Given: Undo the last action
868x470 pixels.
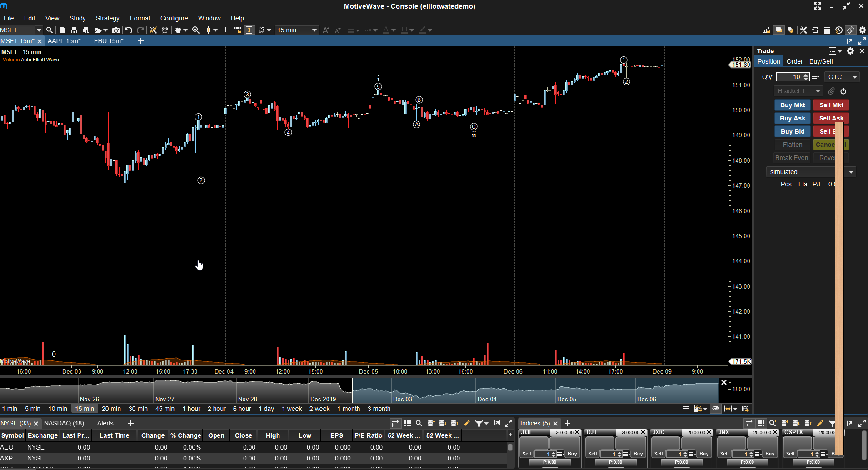Looking at the screenshot, I should click(129, 30).
